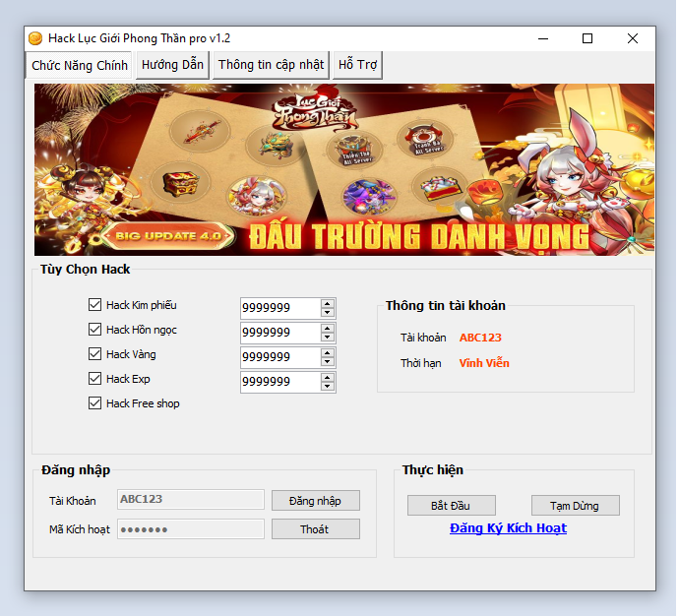The width and height of the screenshot is (679, 616).
Task: Disable the Hack Free shop option
Action: pos(95,403)
